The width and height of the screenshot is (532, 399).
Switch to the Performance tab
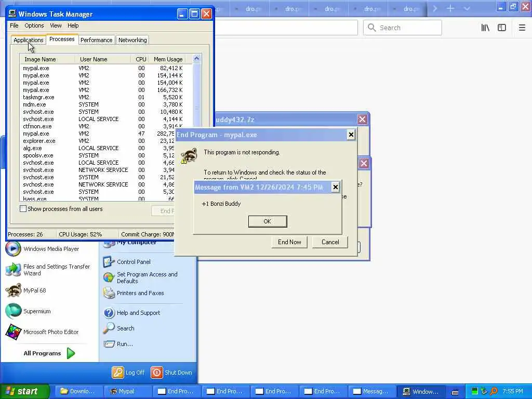pos(96,40)
